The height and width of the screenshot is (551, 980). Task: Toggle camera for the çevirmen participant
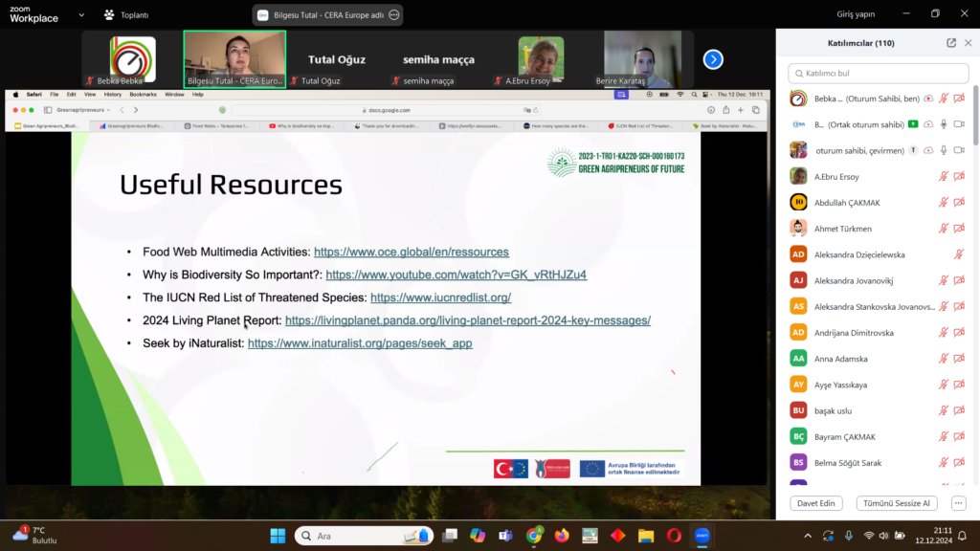959,150
